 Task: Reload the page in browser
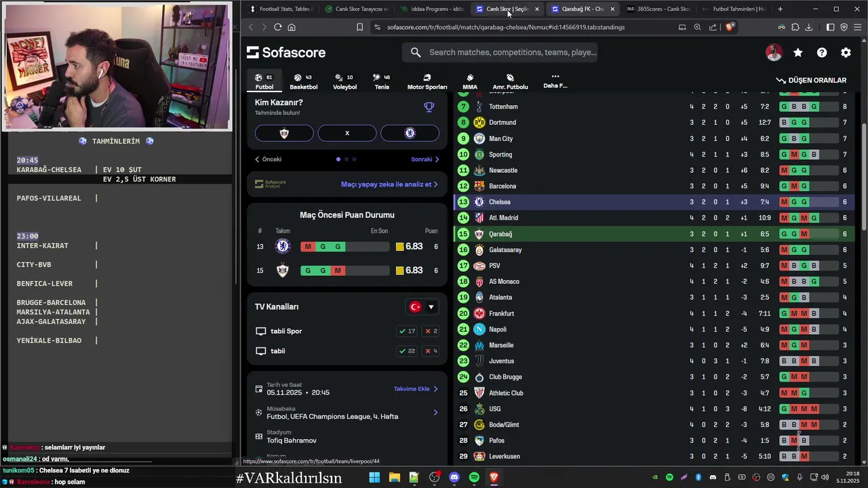coord(277,27)
